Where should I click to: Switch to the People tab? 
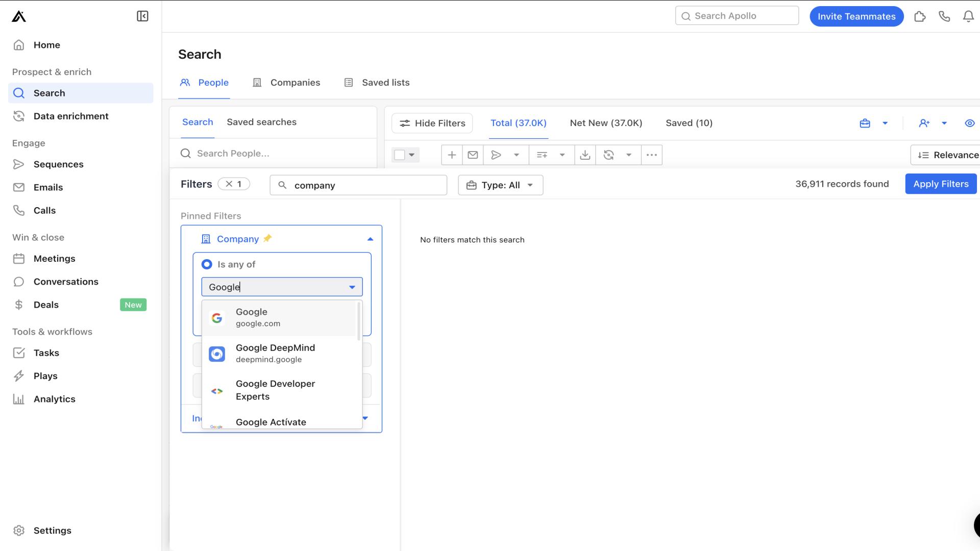point(204,83)
